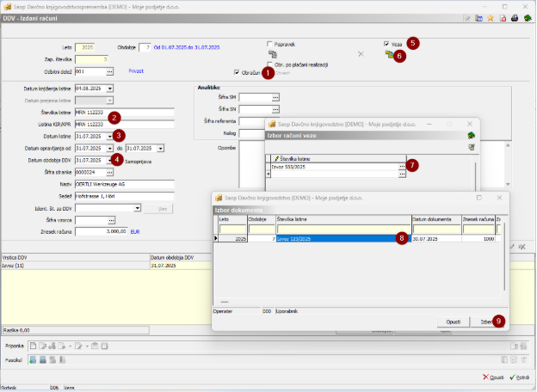
Task: Click the edit note icon in Izbor računi veze
Action: pyautogui.click(x=472, y=147)
